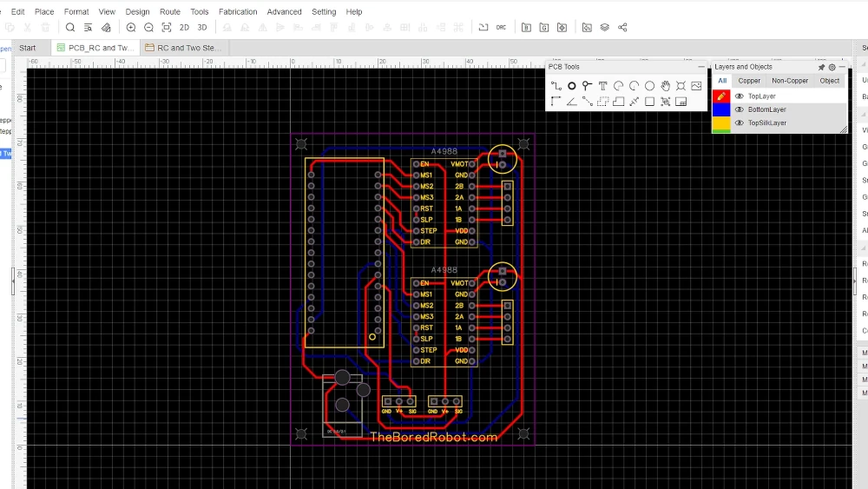Open the Advanced menu
This screenshot has height=489, width=868.
pyautogui.click(x=284, y=11)
